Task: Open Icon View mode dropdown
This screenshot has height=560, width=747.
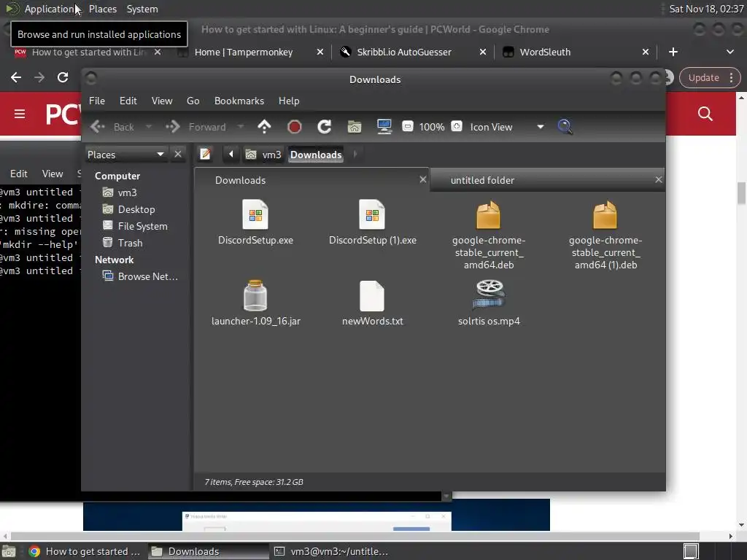Action: pos(507,127)
